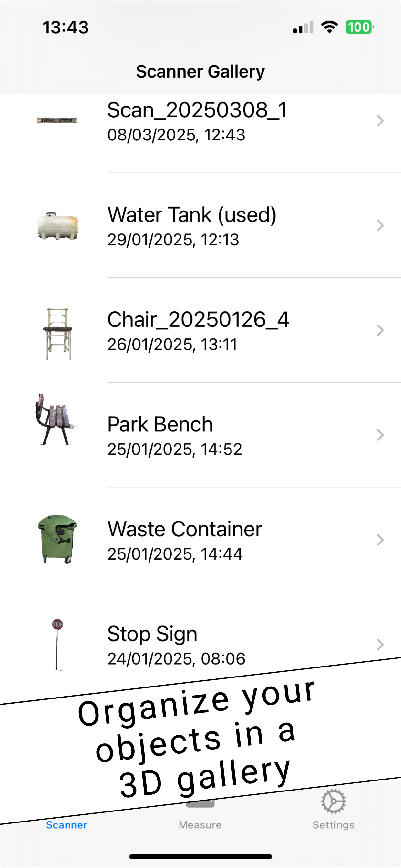401x868 pixels.
Task: Tap the Park Bench row chevron
Action: click(x=380, y=435)
